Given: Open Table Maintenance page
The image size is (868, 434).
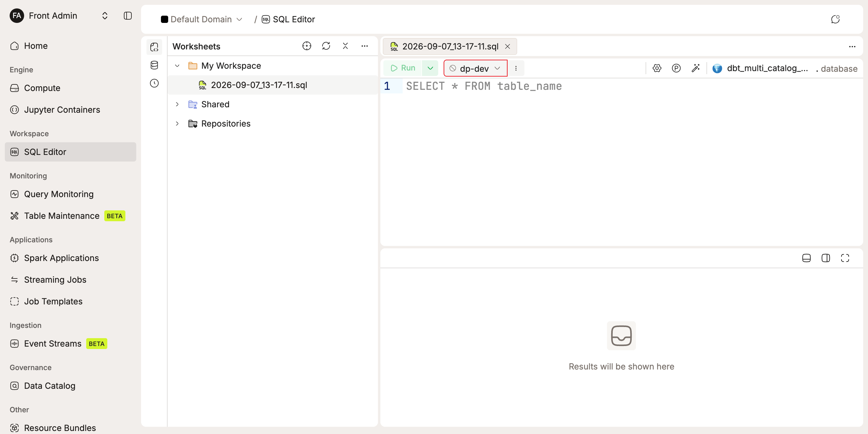Looking at the screenshot, I should tap(71, 216).
